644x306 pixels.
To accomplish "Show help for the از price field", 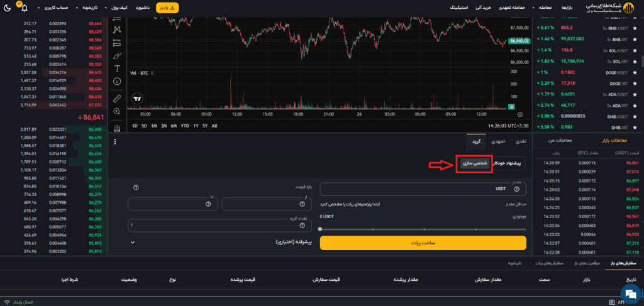I will pyautogui.click(x=303, y=204).
